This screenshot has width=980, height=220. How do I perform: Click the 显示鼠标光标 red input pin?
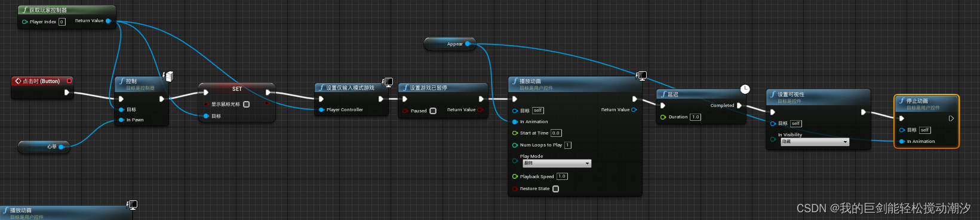207,104
